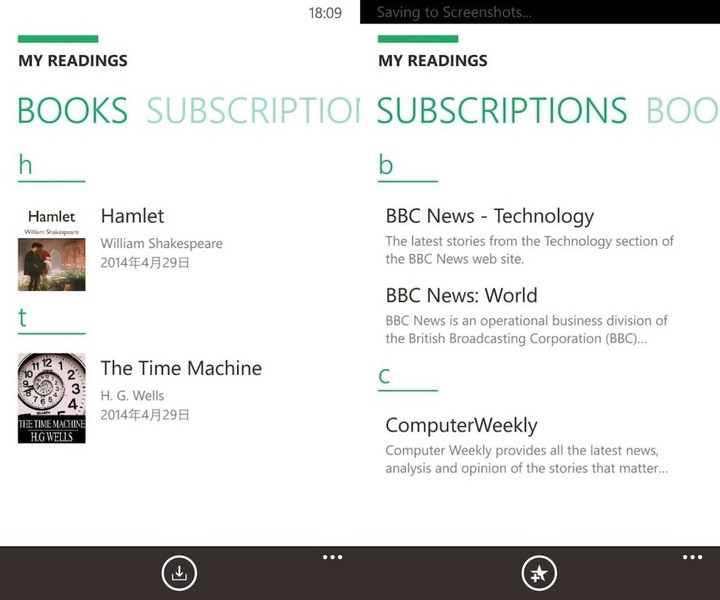Open The Time Machine book title

tap(181, 368)
